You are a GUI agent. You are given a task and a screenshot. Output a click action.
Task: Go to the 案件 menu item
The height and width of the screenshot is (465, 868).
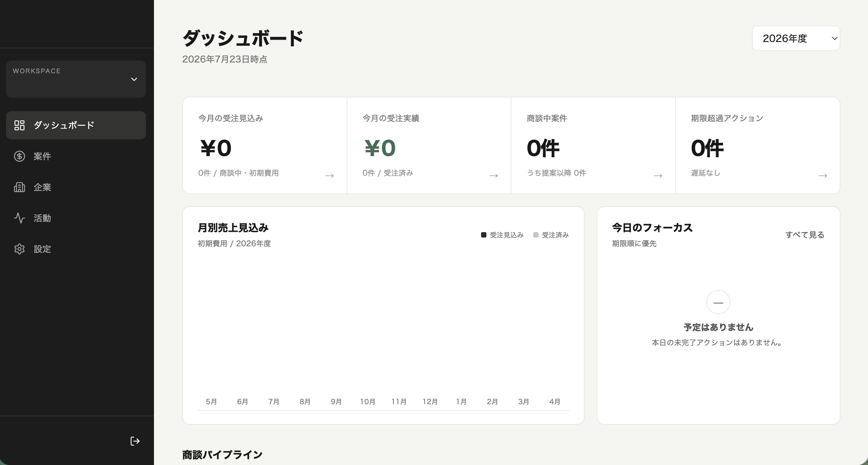pos(76,156)
